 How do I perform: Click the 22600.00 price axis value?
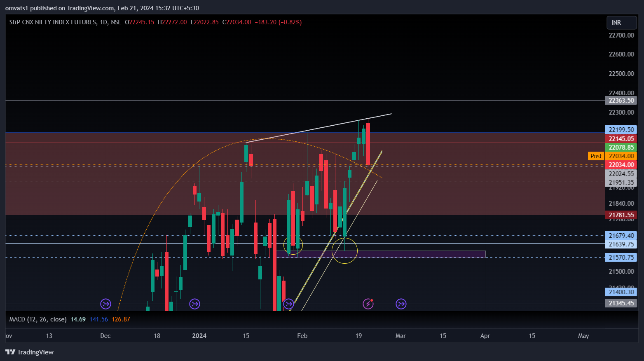click(x=621, y=54)
